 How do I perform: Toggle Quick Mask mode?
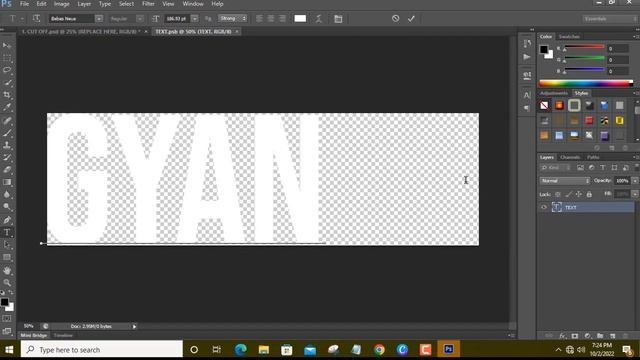7,318
